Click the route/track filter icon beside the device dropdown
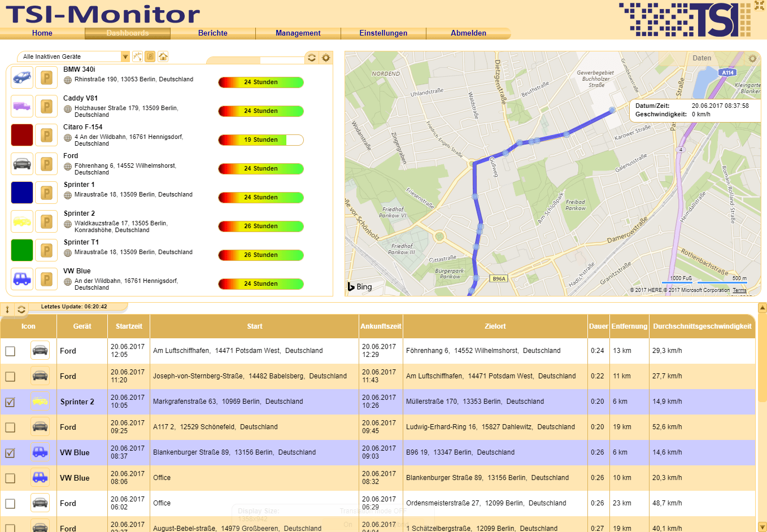 [137, 56]
